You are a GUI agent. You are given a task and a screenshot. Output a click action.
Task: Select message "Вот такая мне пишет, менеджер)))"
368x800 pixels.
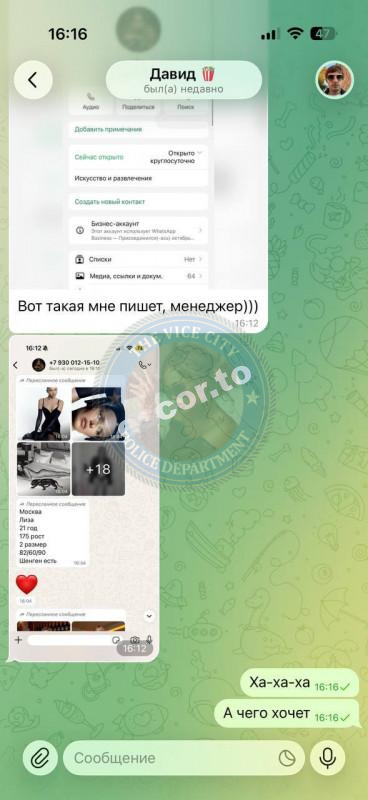[138, 307]
